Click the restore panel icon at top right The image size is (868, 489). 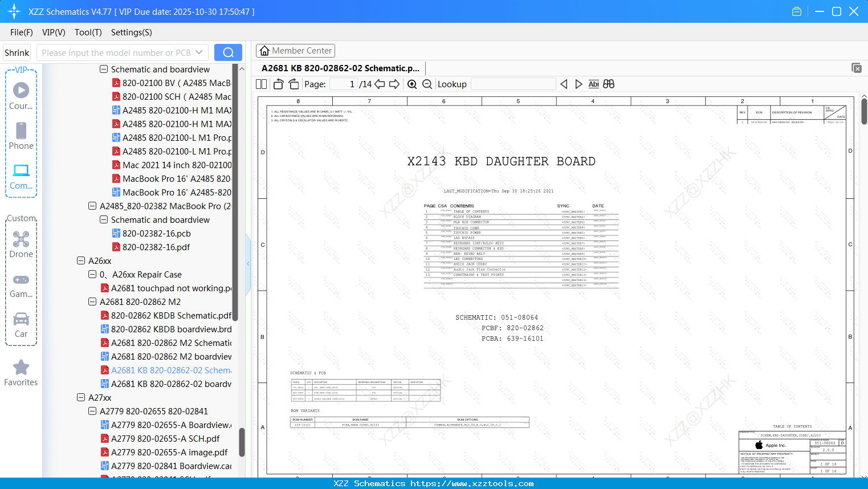pyautogui.click(x=857, y=68)
